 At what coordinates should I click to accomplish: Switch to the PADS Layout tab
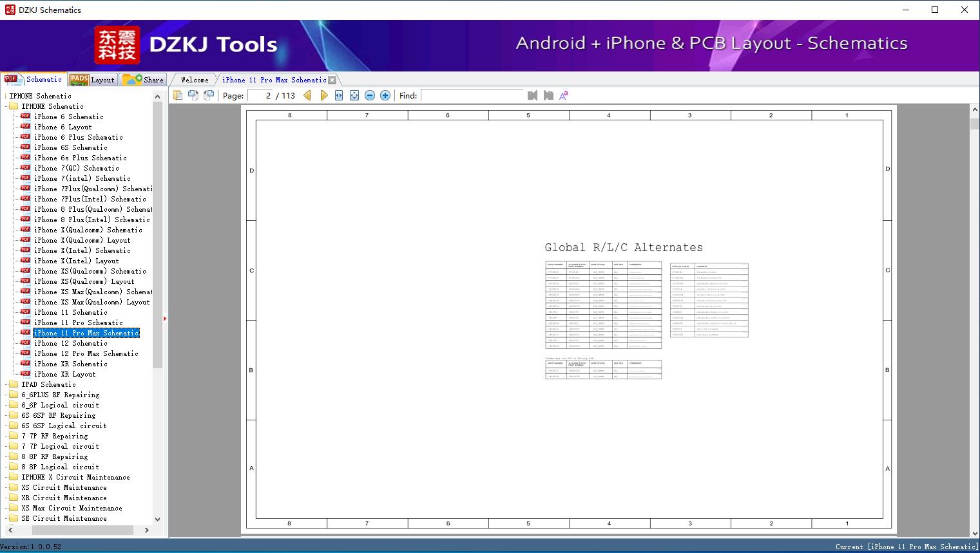click(92, 80)
